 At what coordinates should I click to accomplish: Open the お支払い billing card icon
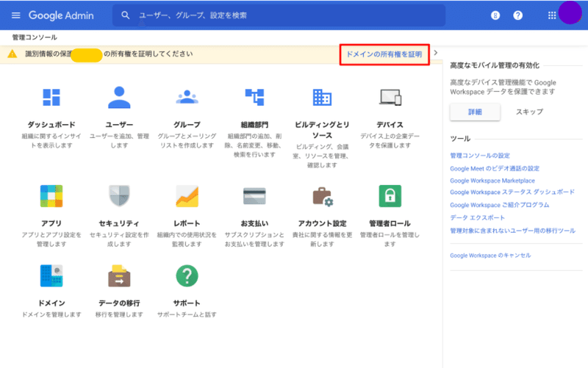pos(254,196)
